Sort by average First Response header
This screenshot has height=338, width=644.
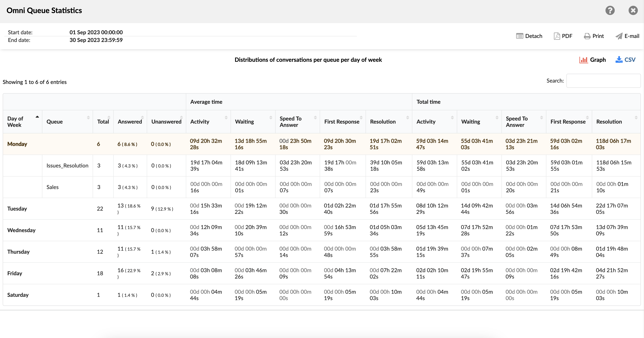[342, 122]
